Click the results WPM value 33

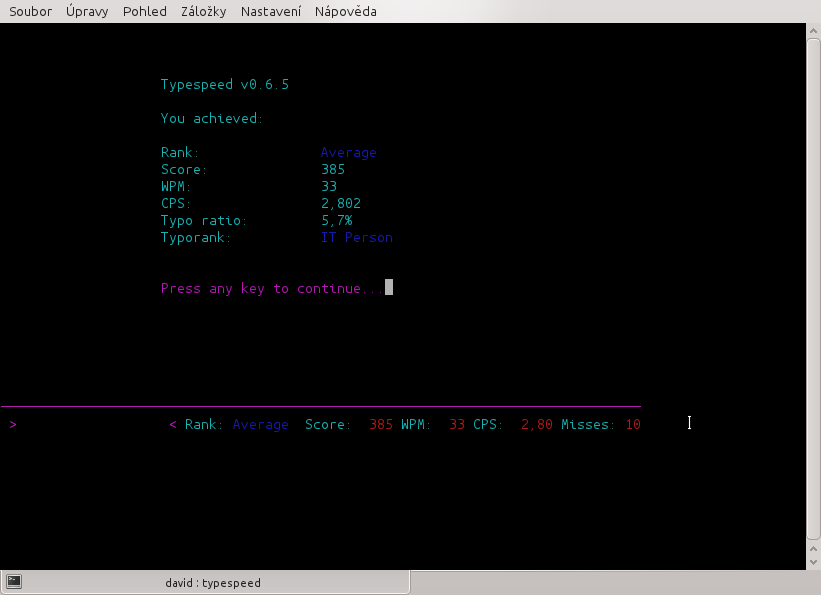pos(329,186)
